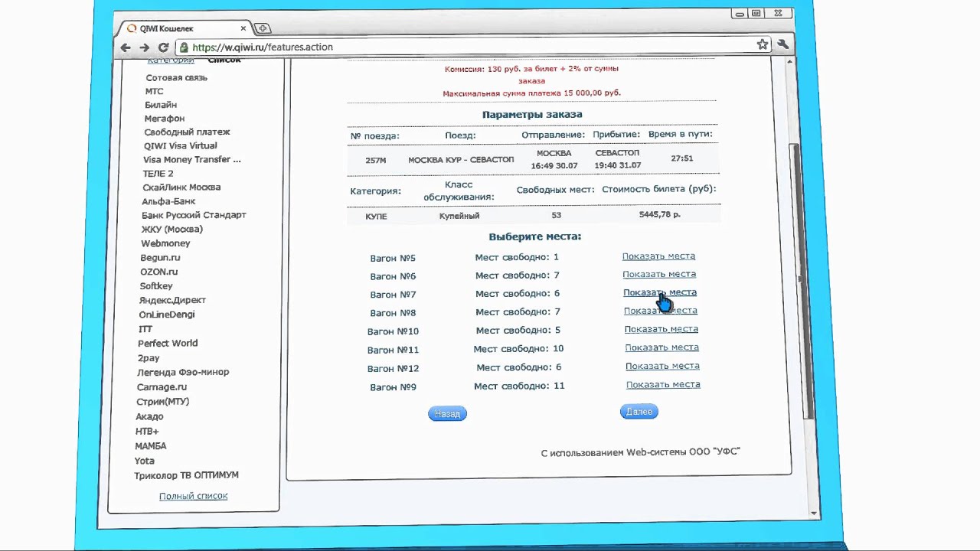Select Акадо provider
980x551 pixels.
tap(150, 416)
